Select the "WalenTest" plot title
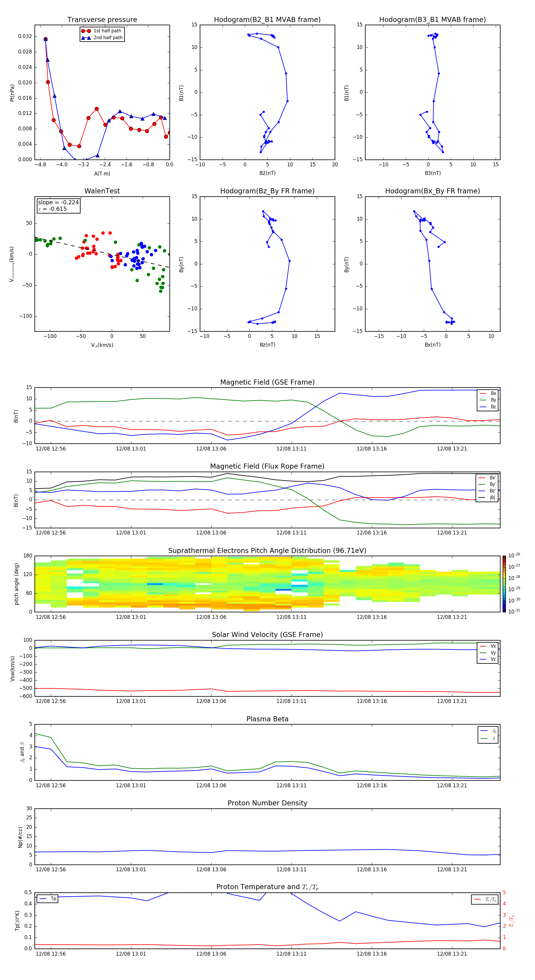Viewport: 535px width, 980px height. pyautogui.click(x=102, y=191)
